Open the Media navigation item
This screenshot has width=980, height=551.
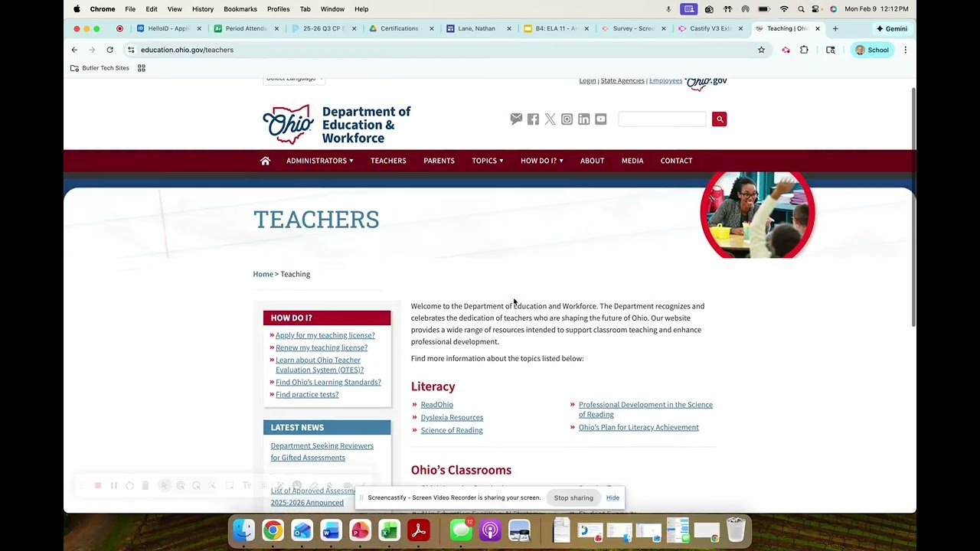[x=632, y=161]
